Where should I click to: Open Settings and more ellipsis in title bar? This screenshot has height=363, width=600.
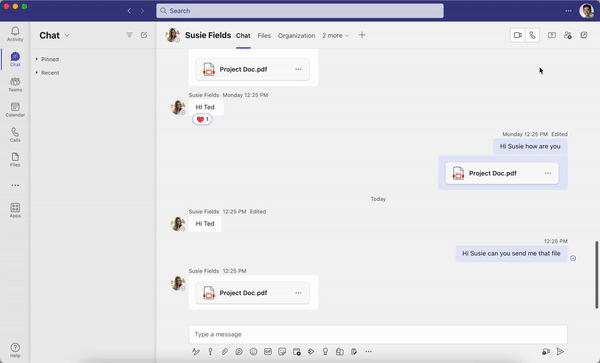click(568, 11)
